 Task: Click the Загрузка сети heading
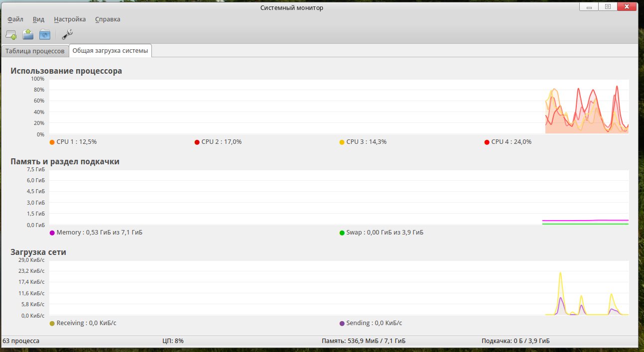pyautogui.click(x=38, y=252)
